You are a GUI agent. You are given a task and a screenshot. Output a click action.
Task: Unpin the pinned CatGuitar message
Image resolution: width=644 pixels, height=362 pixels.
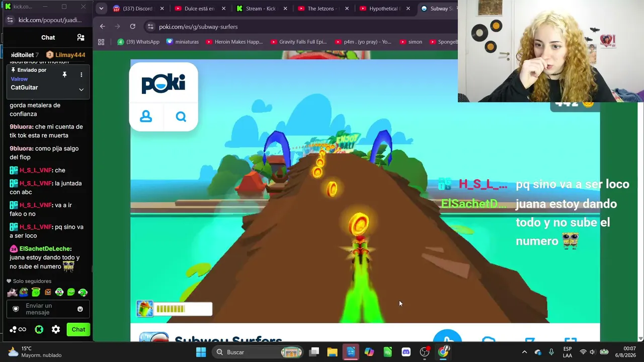point(64,74)
